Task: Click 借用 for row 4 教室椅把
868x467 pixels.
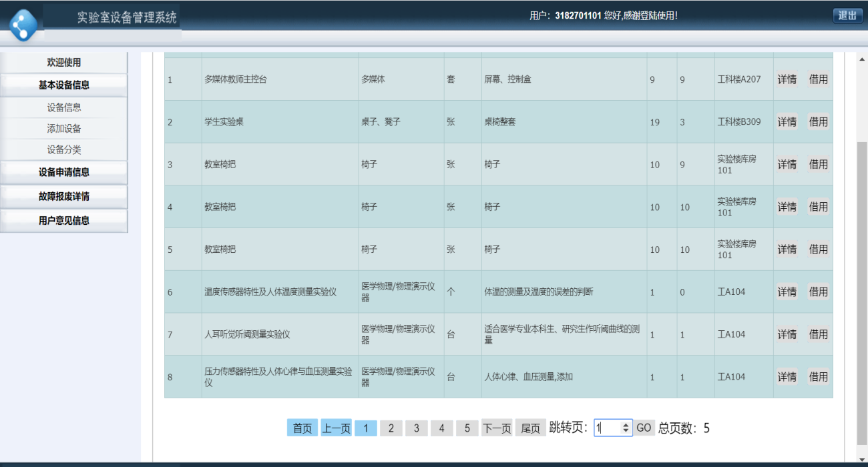Action: pyautogui.click(x=819, y=207)
